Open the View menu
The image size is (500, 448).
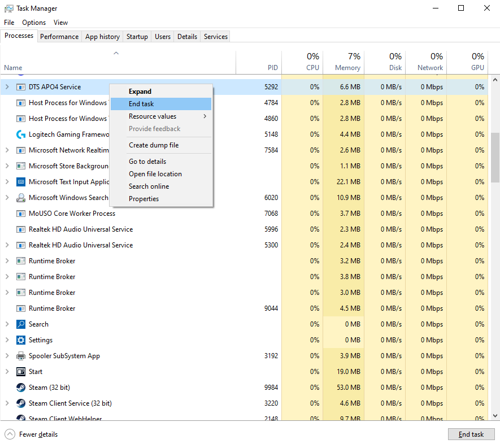[x=60, y=23]
